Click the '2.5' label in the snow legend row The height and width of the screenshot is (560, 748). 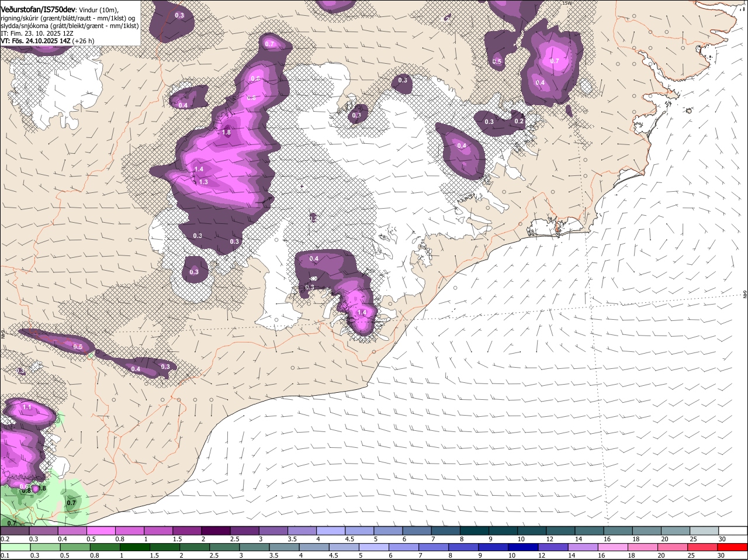point(234,539)
